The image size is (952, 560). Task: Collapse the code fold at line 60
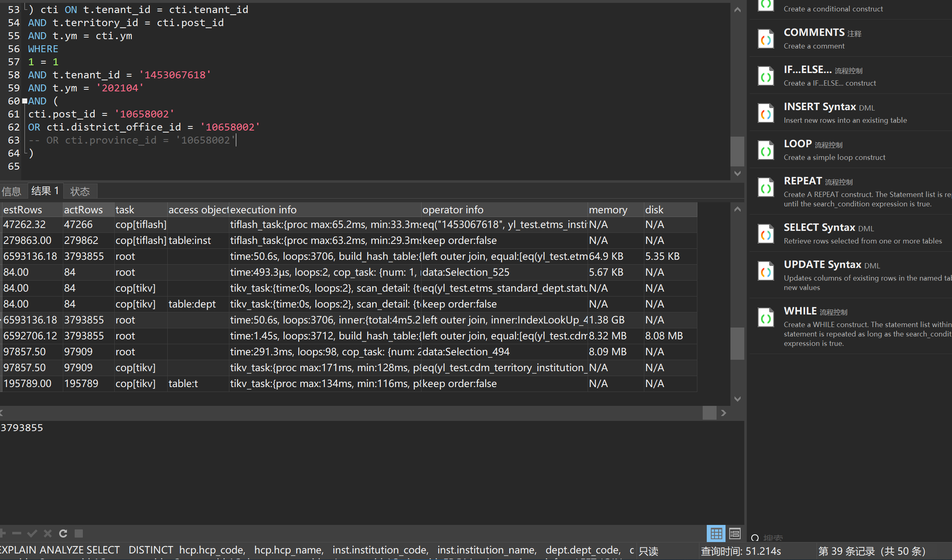(x=24, y=101)
